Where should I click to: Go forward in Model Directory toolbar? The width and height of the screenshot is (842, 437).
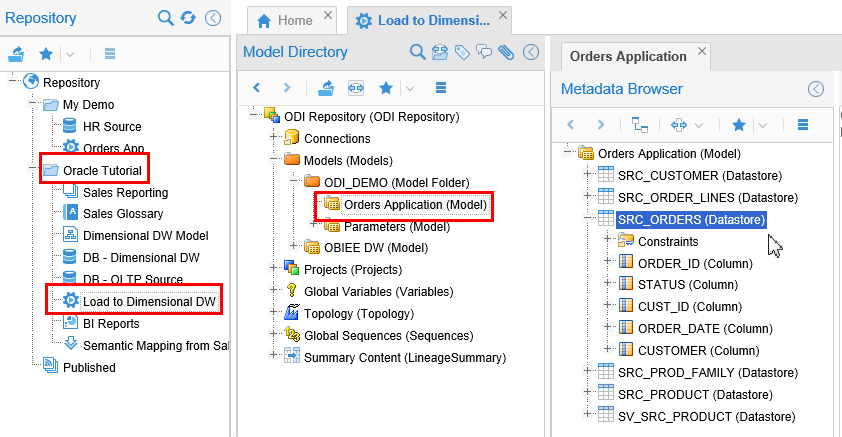point(287,88)
